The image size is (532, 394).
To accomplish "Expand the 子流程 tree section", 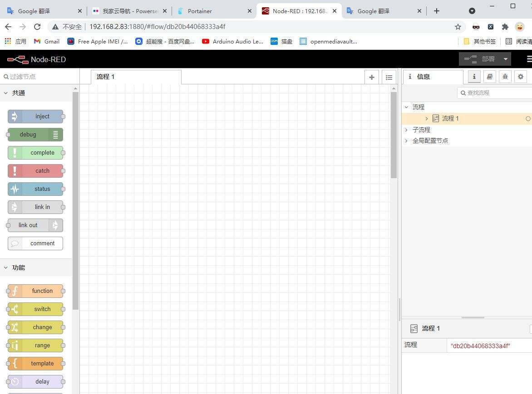I will click(x=407, y=130).
